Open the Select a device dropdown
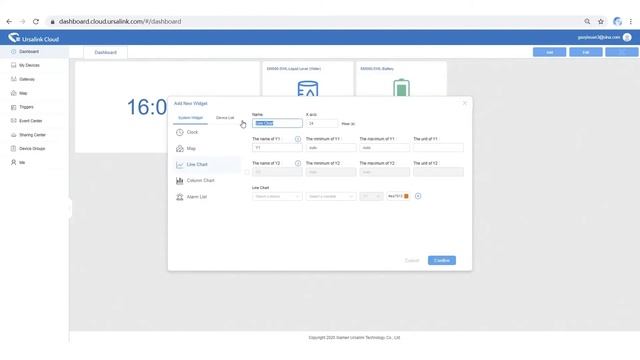This screenshot has width=640, height=360. pyautogui.click(x=277, y=197)
